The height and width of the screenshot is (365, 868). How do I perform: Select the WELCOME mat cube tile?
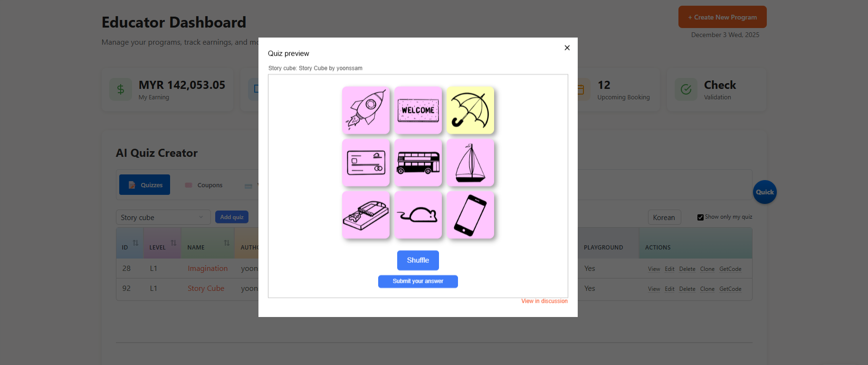click(418, 110)
